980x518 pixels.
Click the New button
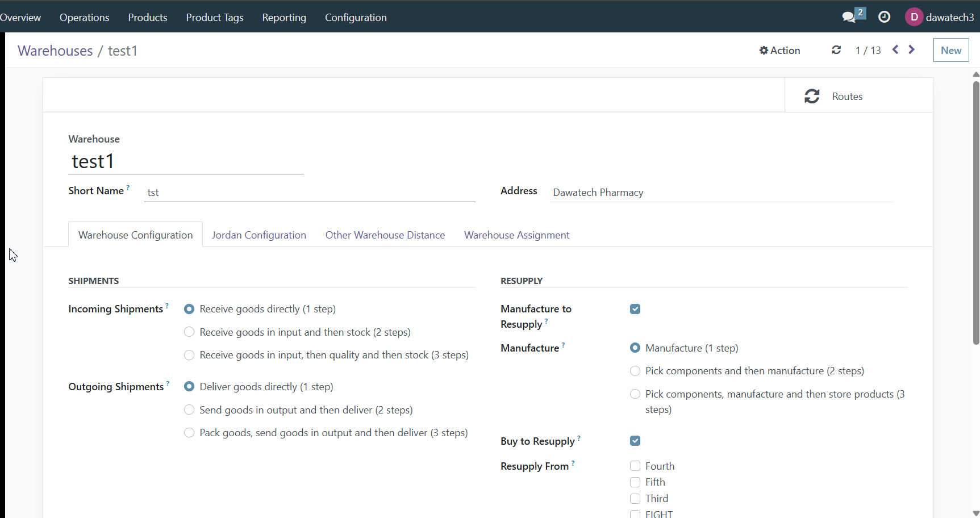(x=951, y=50)
